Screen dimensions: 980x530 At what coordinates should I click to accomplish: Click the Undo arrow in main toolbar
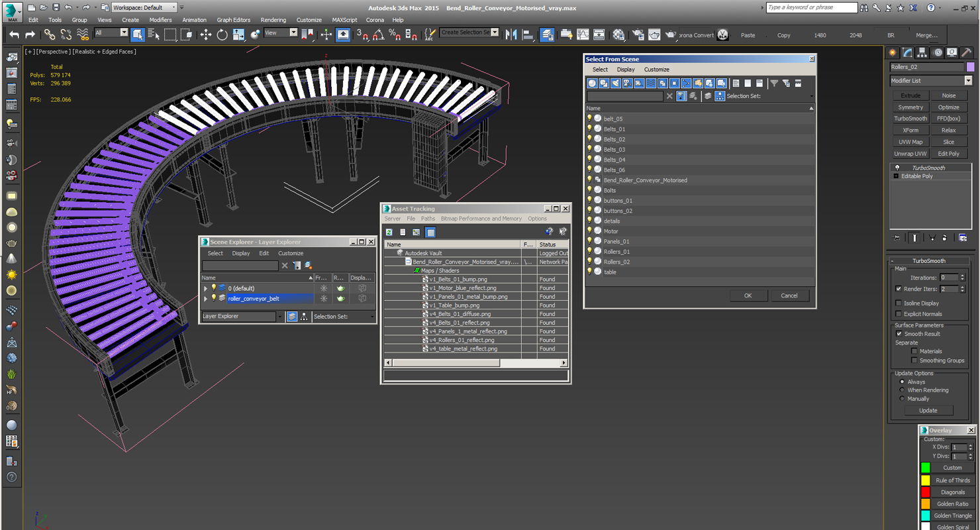click(x=14, y=34)
